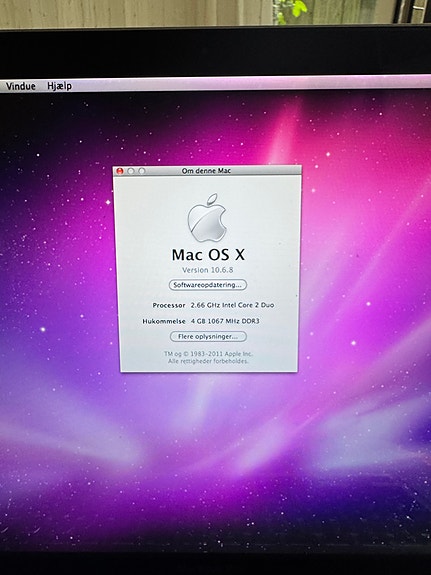Open Flere oplysninger... for system details

point(208,336)
